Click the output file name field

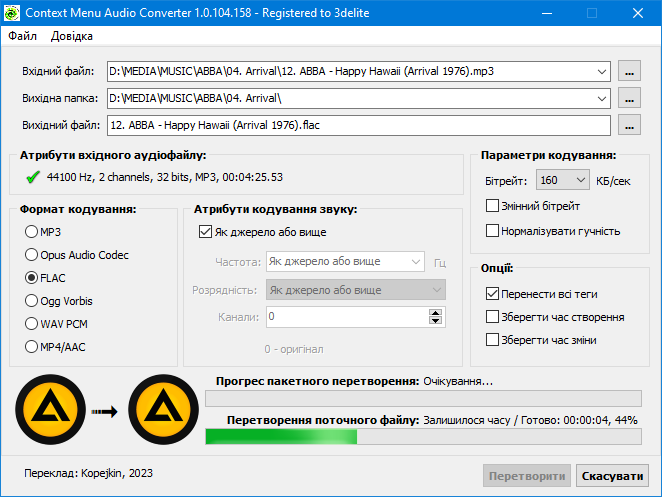359,125
